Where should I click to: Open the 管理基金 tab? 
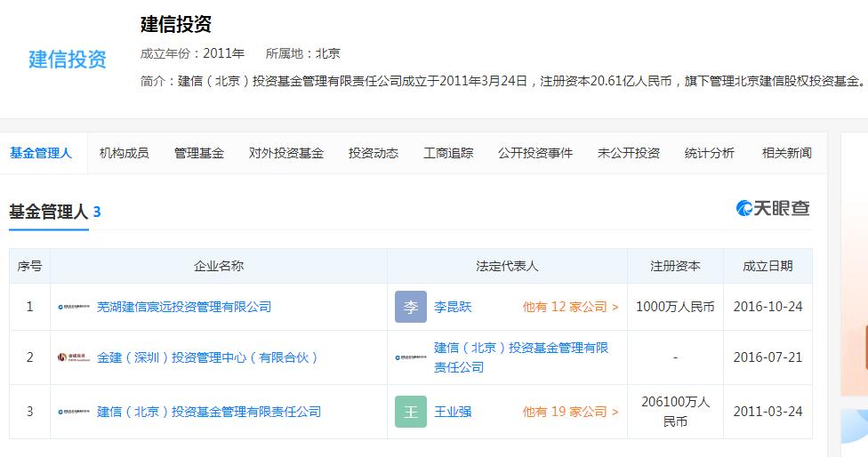click(198, 153)
